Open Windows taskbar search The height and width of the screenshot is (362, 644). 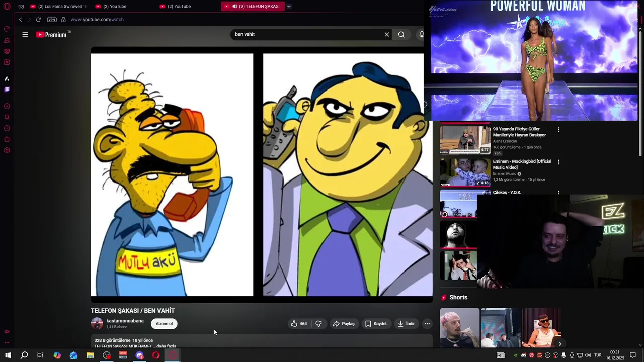pyautogui.click(x=24, y=355)
